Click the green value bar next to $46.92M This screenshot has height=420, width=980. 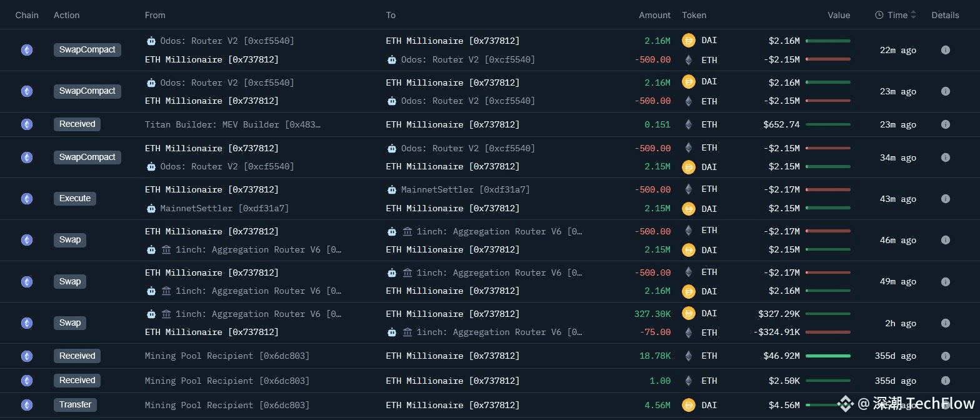[x=828, y=356]
